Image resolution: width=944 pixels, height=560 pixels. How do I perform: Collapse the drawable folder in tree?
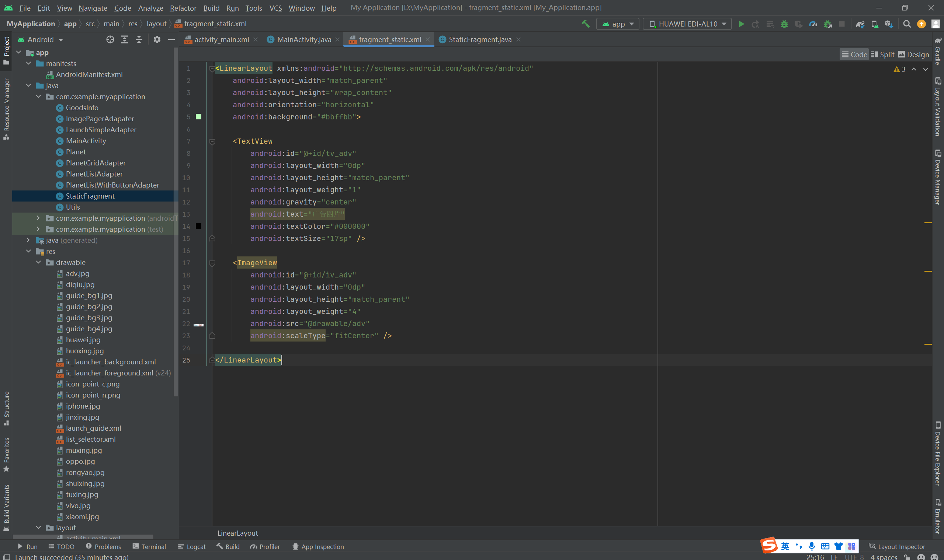(x=38, y=262)
